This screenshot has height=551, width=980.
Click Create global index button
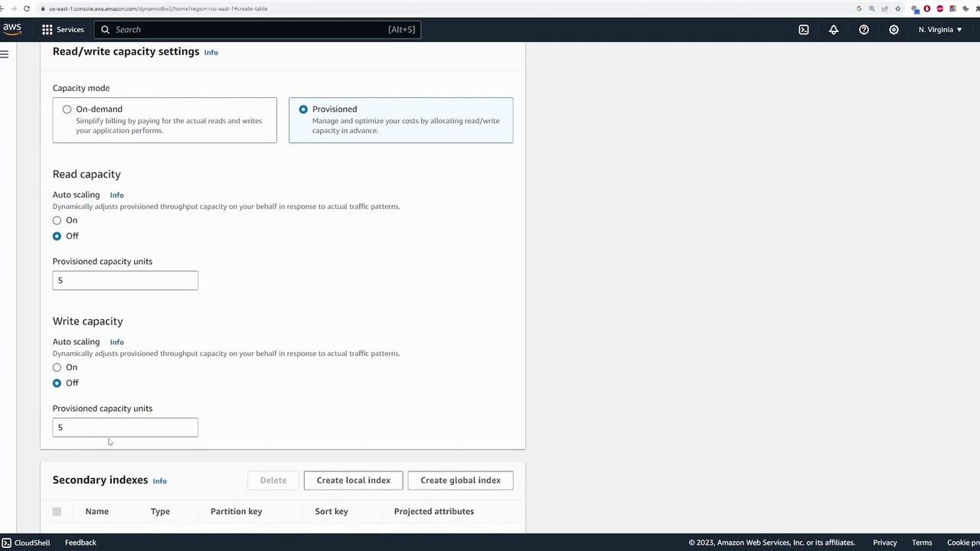pos(460,481)
